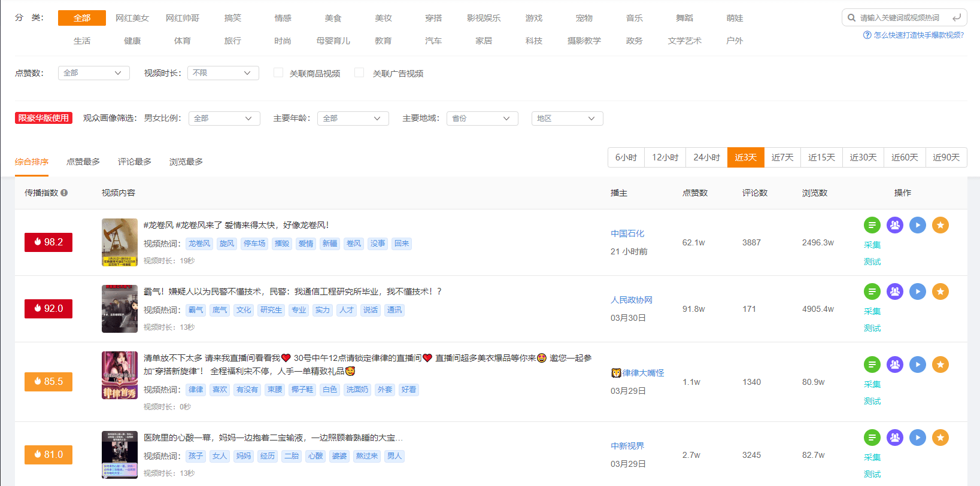
Task: Switch to the 点赞最多 sorting tab
Action: (x=83, y=162)
